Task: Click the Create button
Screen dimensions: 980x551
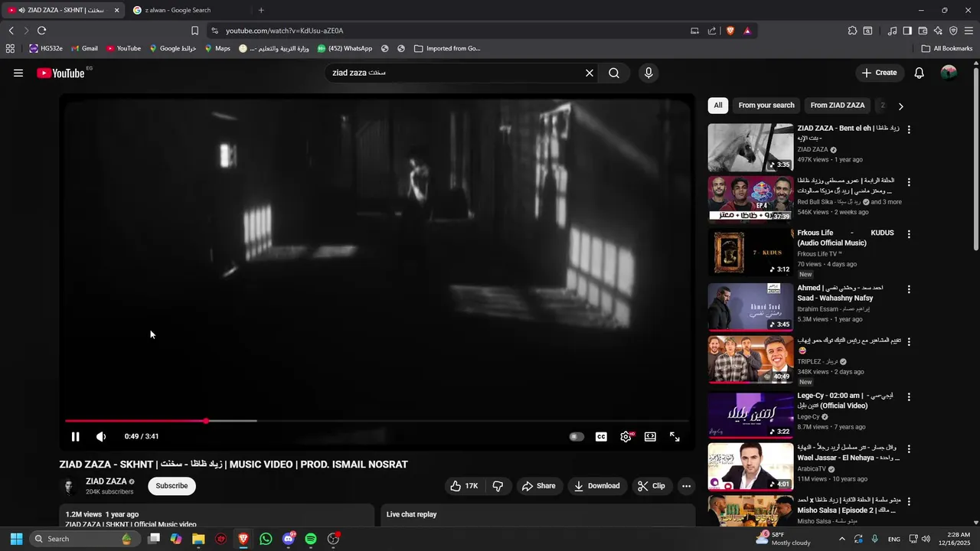Action: coord(879,73)
